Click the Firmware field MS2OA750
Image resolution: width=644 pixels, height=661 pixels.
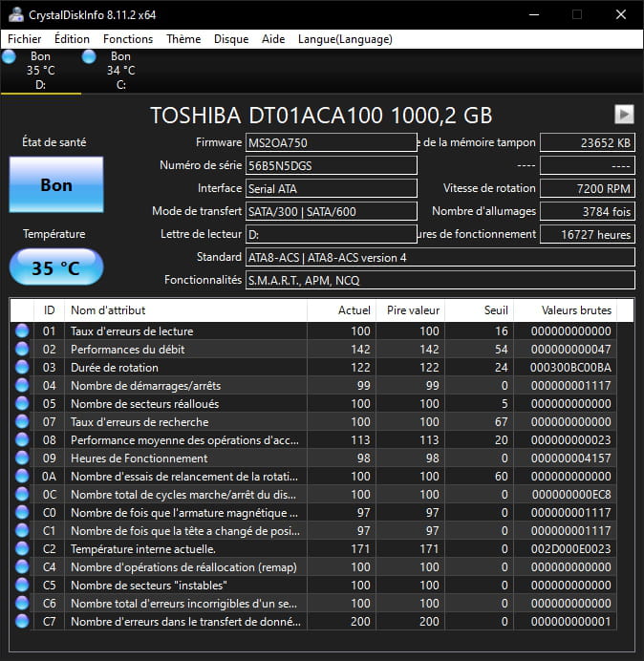tap(332, 142)
